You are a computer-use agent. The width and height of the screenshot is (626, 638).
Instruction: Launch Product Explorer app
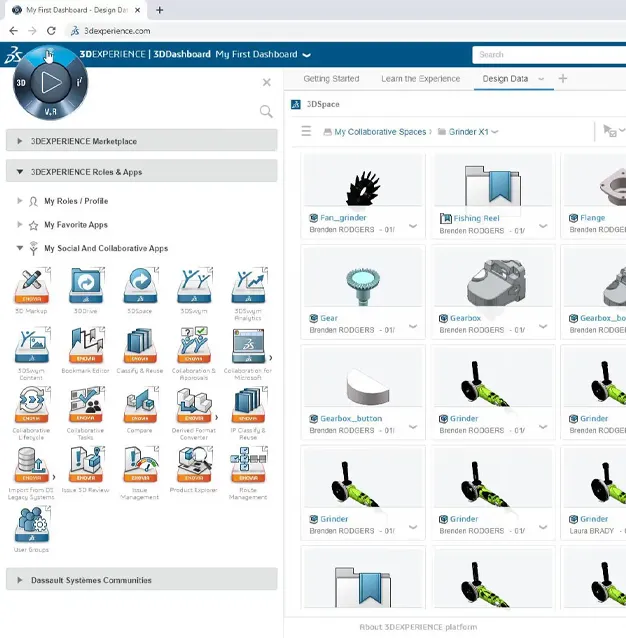(194, 465)
